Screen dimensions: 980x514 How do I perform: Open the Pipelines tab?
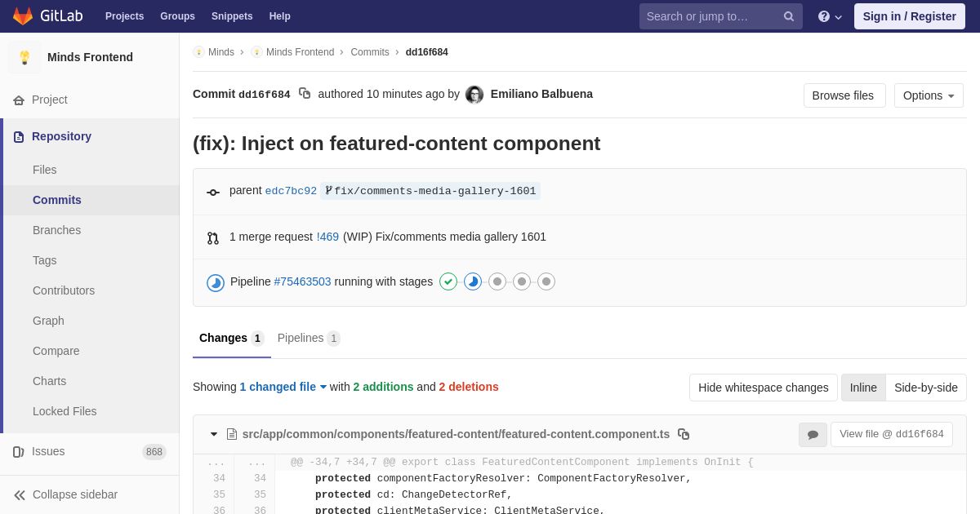[309, 338]
